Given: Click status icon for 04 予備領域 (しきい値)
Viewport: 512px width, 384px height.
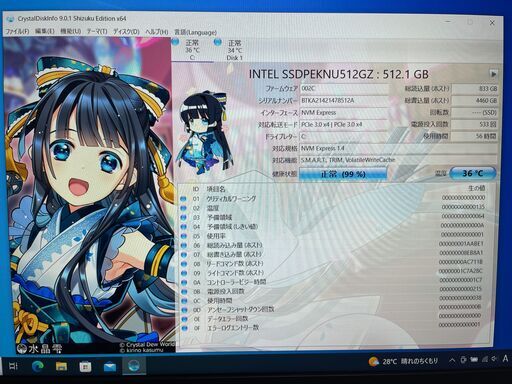Looking at the screenshot, I should point(183,227).
